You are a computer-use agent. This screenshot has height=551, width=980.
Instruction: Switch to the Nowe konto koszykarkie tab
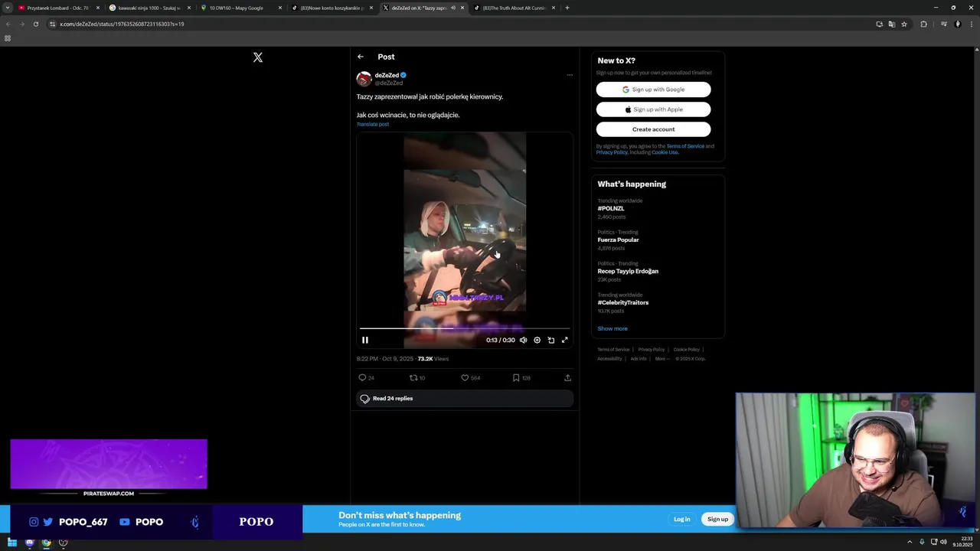click(332, 8)
